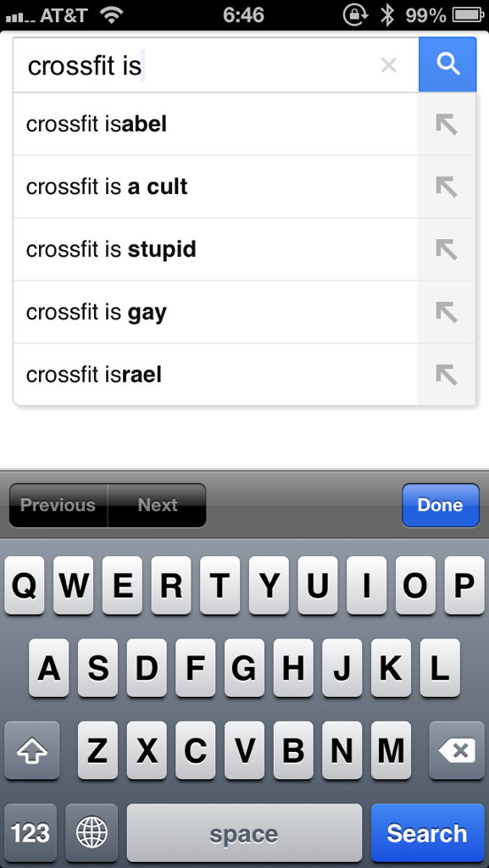Tap the space bar key

(x=244, y=833)
